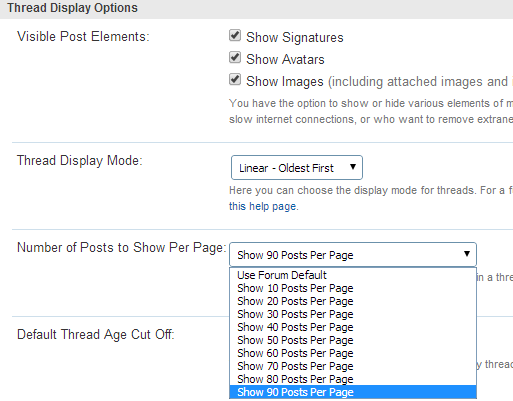
Task: Uncheck the Show Signatures checkbox
Action: [235, 35]
